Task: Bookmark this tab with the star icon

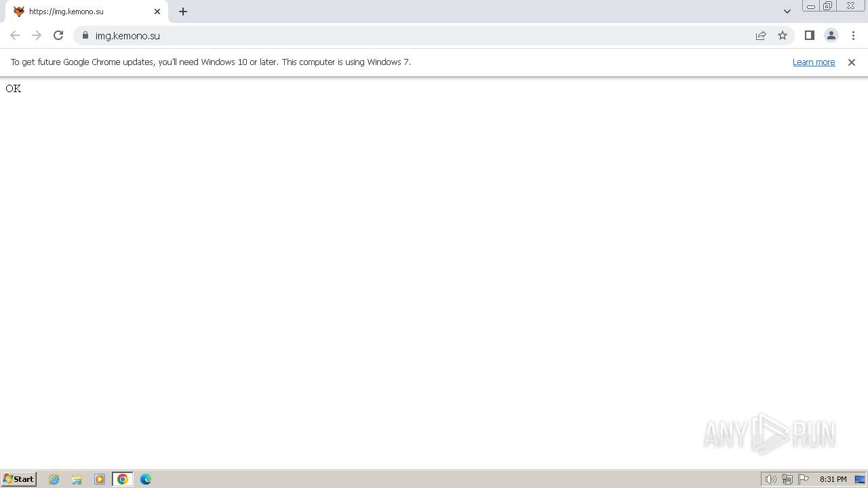Action: click(x=783, y=35)
